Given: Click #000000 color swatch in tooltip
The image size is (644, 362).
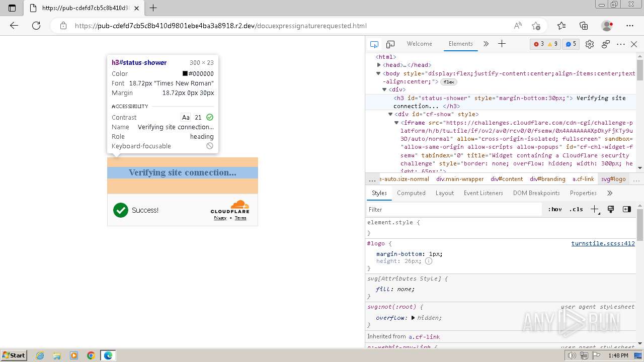Looking at the screenshot, I should click(185, 73).
